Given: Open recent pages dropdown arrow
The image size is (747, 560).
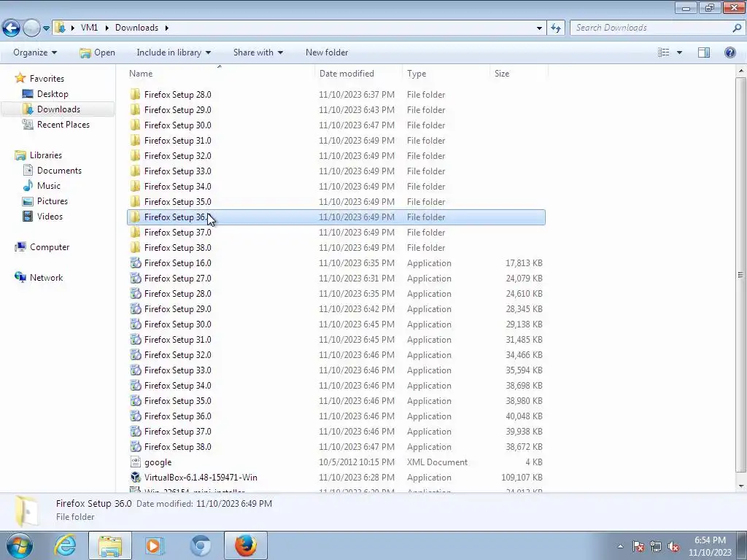Looking at the screenshot, I should click(x=46, y=28).
